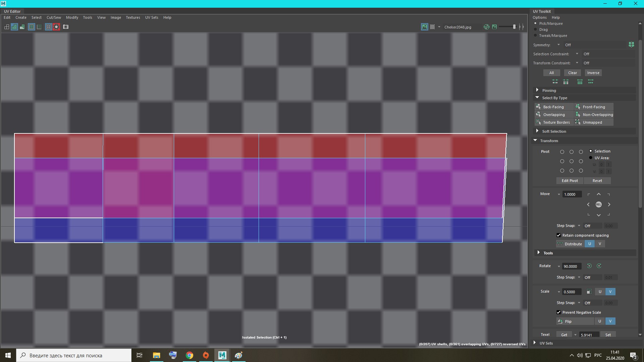Select Texture Borders
The image size is (644, 362).
point(554,122)
